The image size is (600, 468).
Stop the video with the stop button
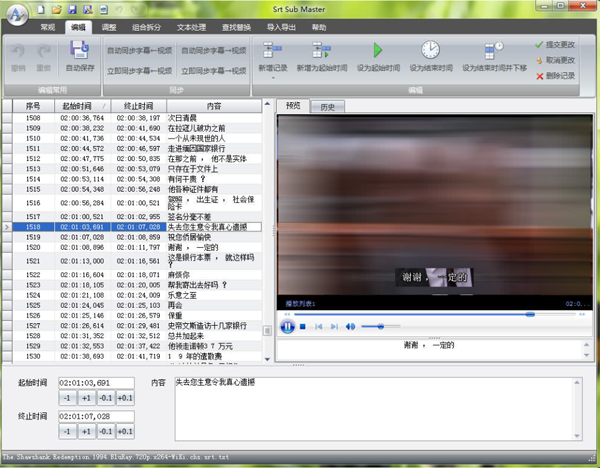303,326
